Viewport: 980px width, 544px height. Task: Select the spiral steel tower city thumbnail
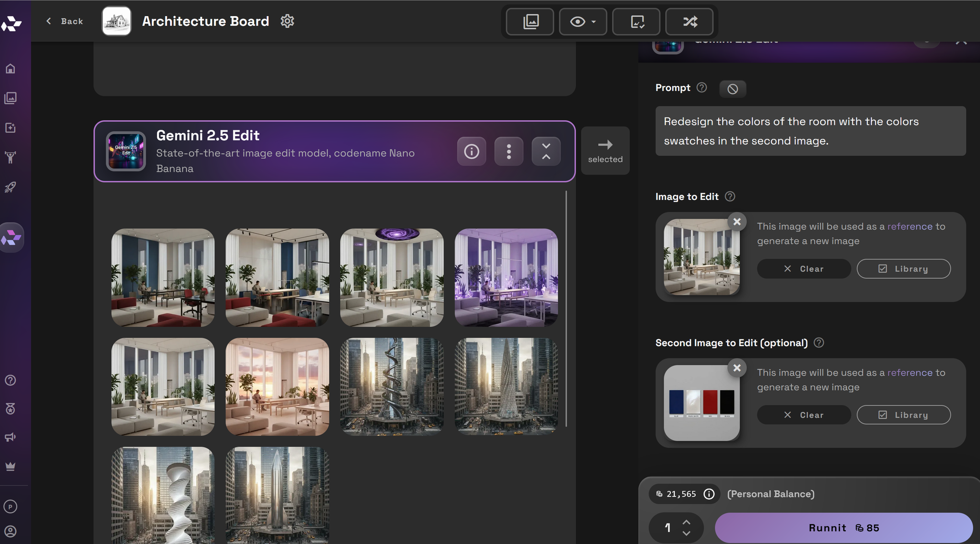pyautogui.click(x=392, y=387)
